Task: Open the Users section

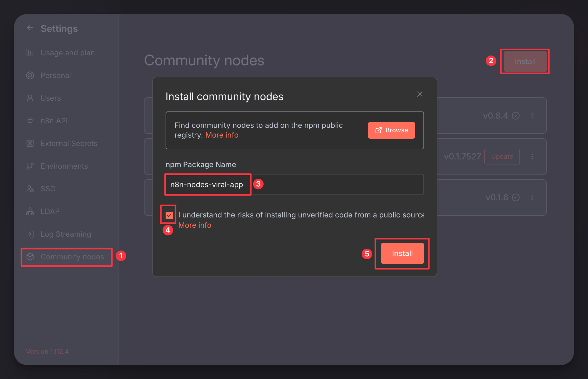Action: pyautogui.click(x=51, y=98)
